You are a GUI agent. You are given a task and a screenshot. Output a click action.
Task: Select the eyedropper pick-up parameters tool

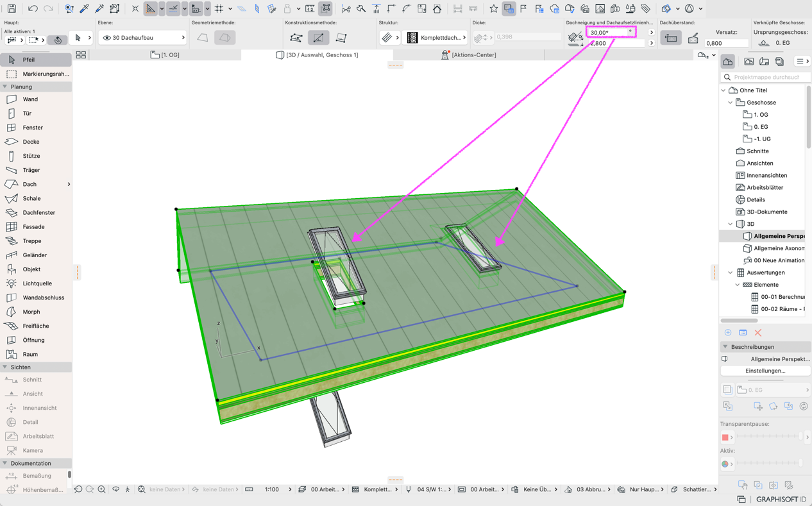point(84,9)
